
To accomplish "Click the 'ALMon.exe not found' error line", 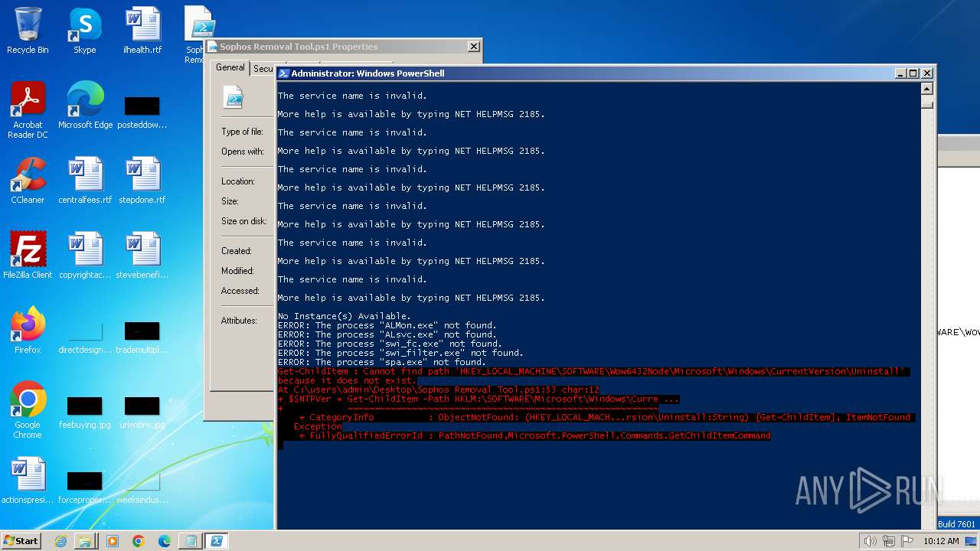I will coord(387,325).
